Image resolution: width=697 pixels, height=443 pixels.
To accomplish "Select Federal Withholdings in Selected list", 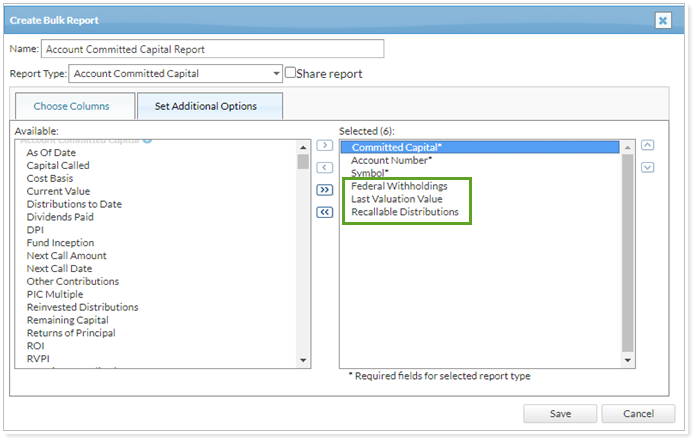I will pos(399,186).
